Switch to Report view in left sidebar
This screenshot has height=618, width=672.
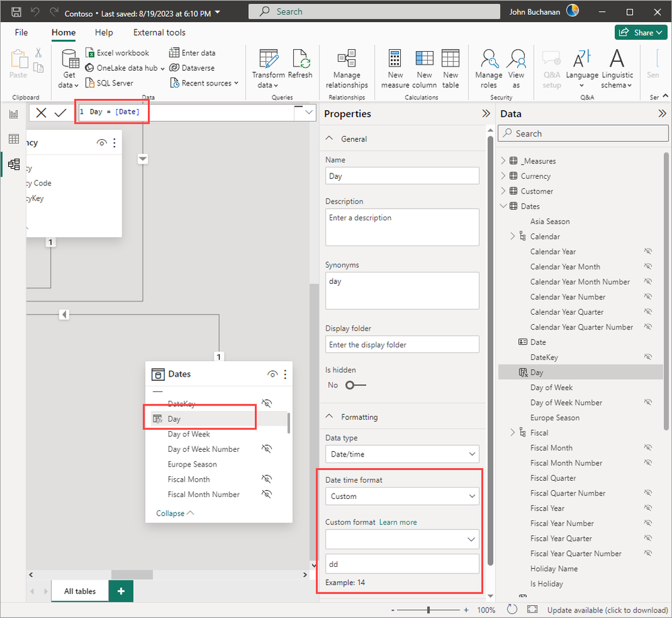(x=13, y=114)
